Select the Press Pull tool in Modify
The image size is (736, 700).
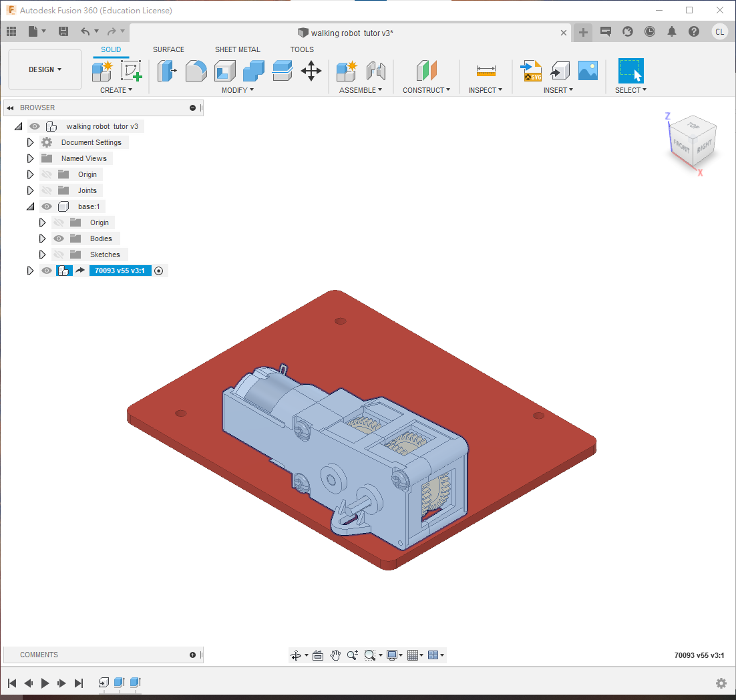tap(166, 70)
